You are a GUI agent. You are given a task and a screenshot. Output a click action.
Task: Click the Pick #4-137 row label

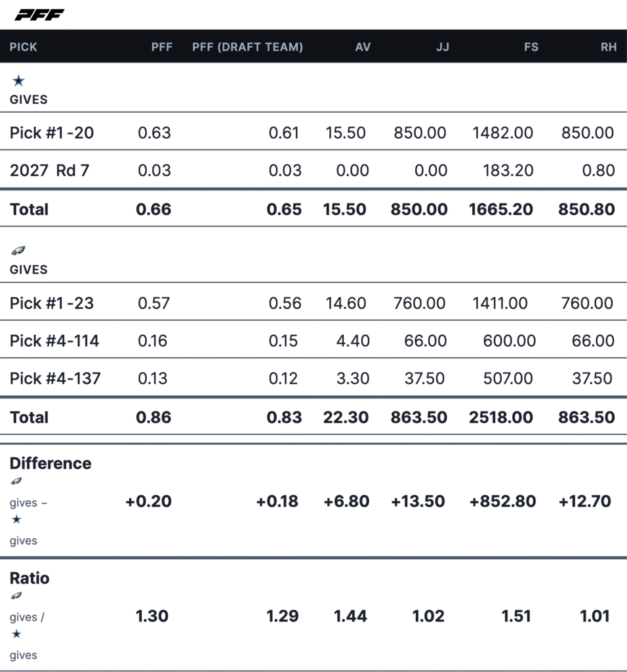point(55,378)
